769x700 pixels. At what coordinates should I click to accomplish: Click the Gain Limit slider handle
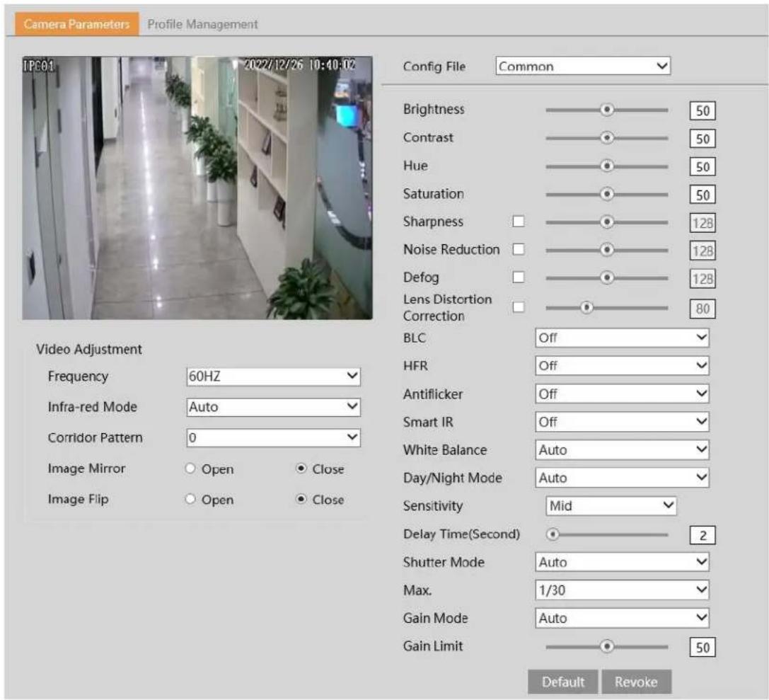pos(607,646)
